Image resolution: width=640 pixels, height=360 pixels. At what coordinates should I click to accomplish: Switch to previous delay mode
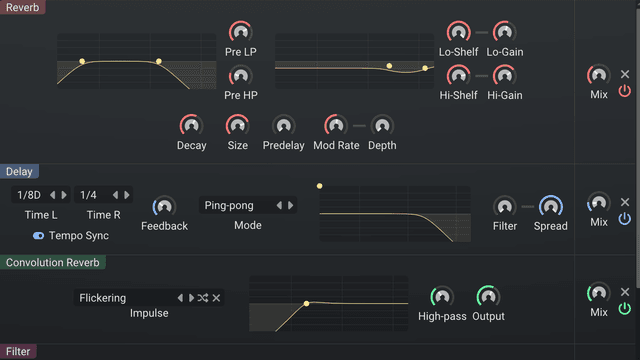(x=279, y=205)
